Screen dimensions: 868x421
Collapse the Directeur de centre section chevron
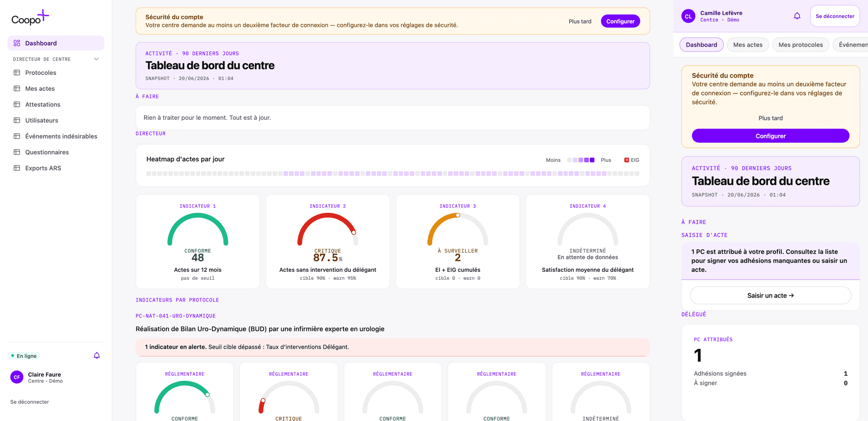coord(96,59)
